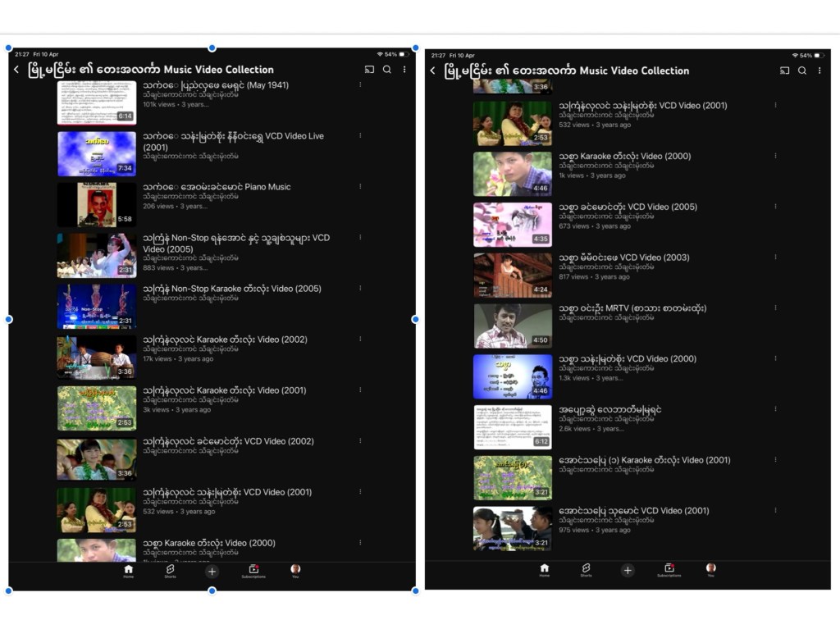Open the Non-Stop Karaoke Video (2005) title
This screenshot has height=629, width=840.
[231, 289]
